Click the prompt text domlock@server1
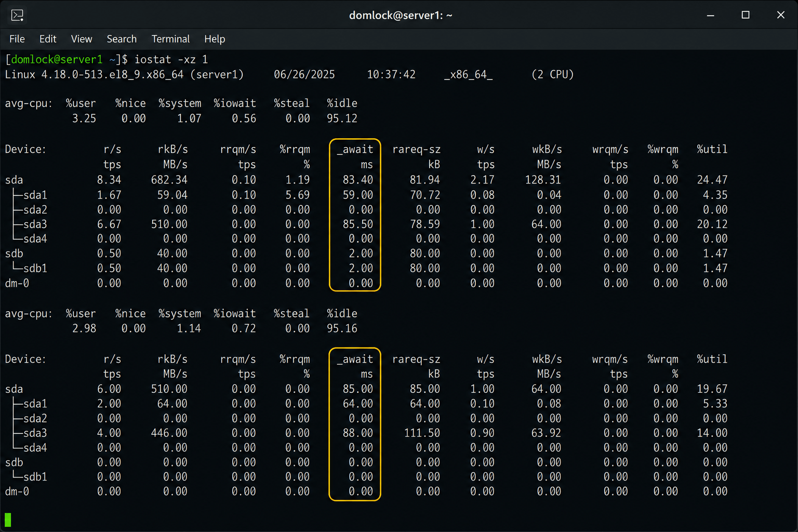798x532 pixels. 57,59
